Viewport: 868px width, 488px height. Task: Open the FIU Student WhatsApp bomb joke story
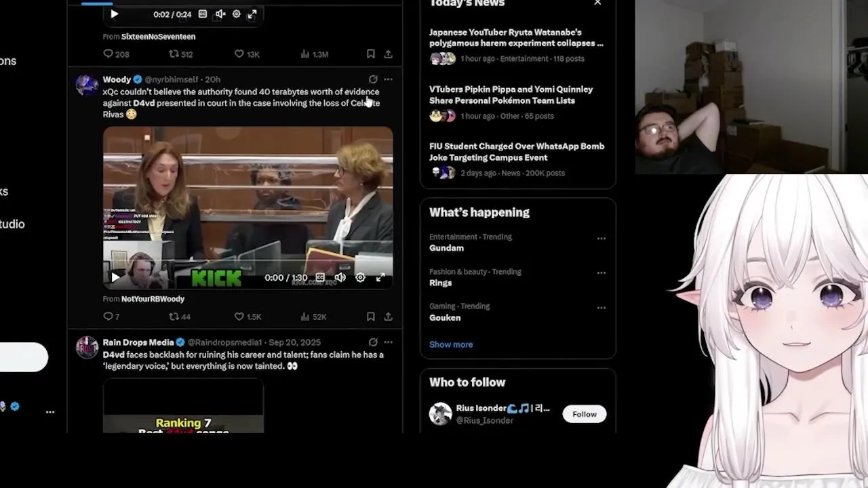pos(517,152)
